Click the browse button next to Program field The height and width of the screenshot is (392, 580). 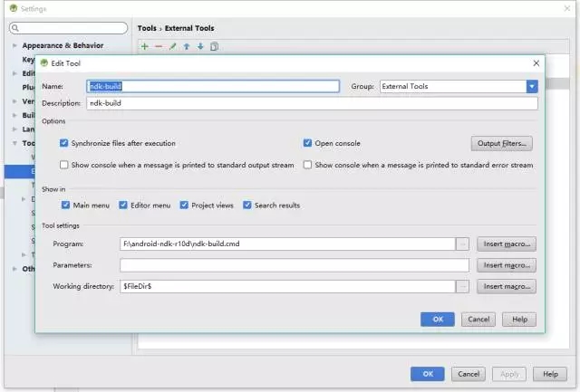point(462,244)
